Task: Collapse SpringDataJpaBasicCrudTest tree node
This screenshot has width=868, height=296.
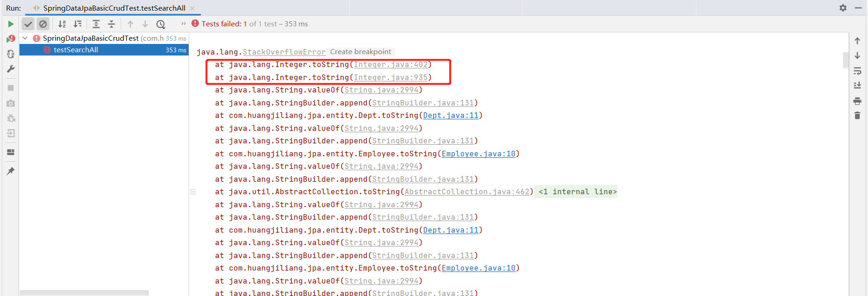Action: tap(25, 38)
